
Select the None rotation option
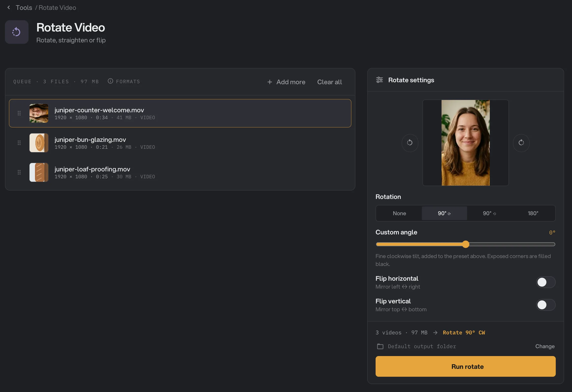click(x=399, y=213)
